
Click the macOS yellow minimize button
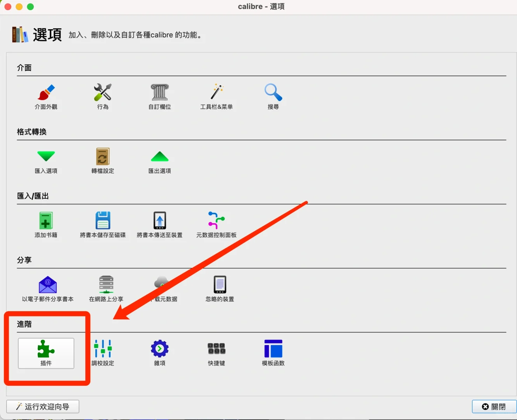(19, 7)
